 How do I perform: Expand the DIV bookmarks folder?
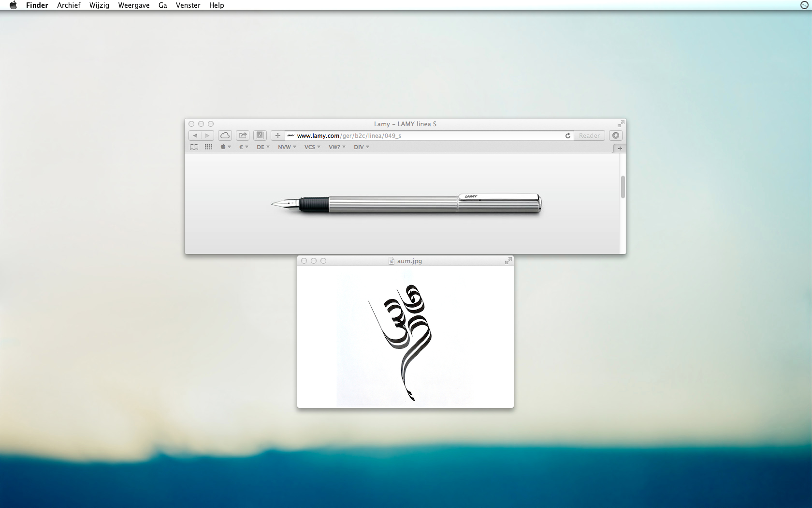point(362,147)
